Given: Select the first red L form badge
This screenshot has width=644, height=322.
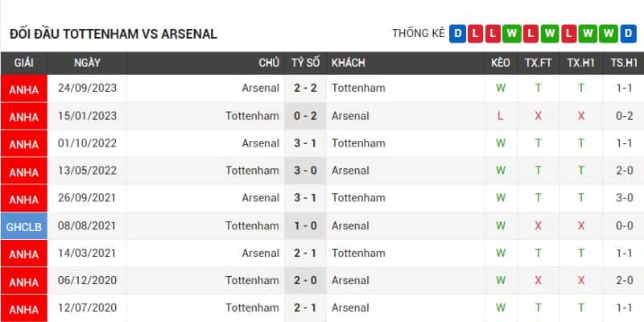Looking at the screenshot, I should (x=476, y=34).
